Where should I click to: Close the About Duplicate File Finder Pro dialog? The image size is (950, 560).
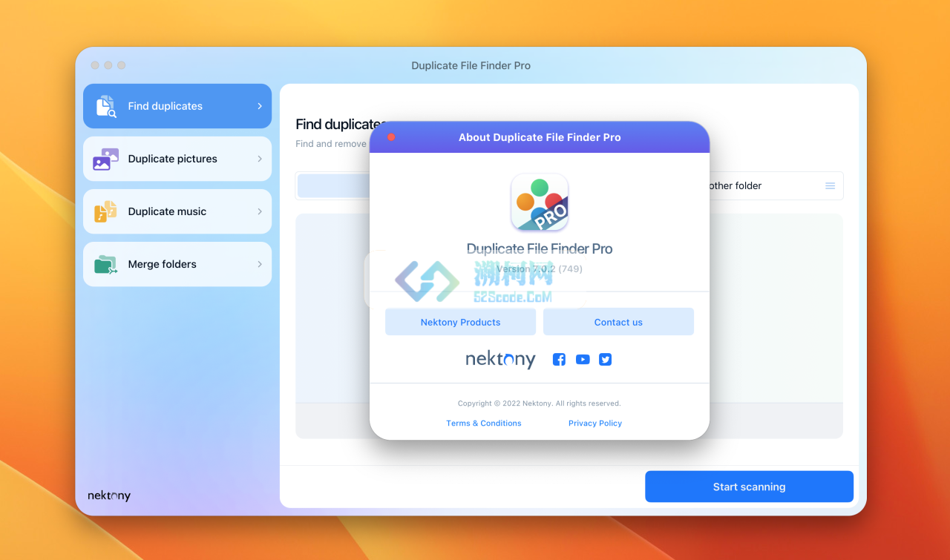391,137
